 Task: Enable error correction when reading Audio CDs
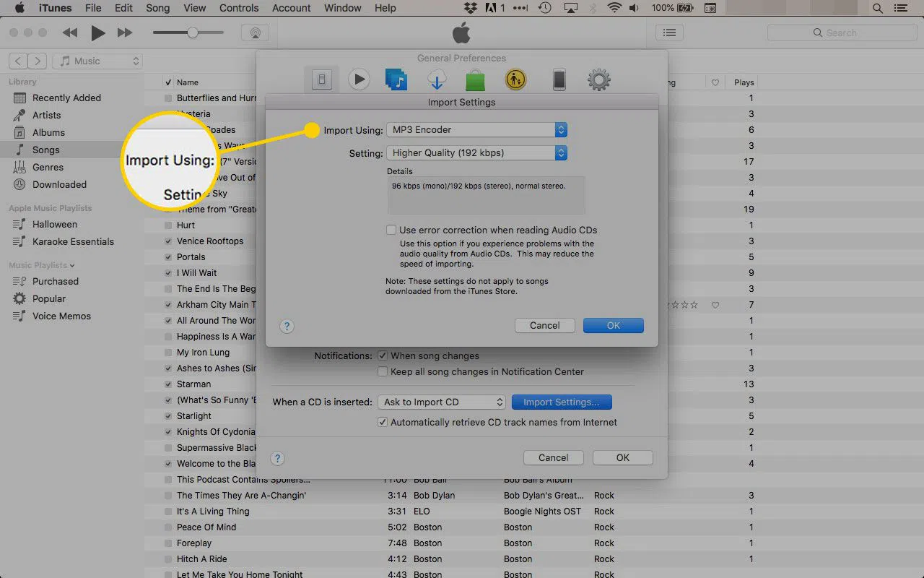click(x=391, y=230)
